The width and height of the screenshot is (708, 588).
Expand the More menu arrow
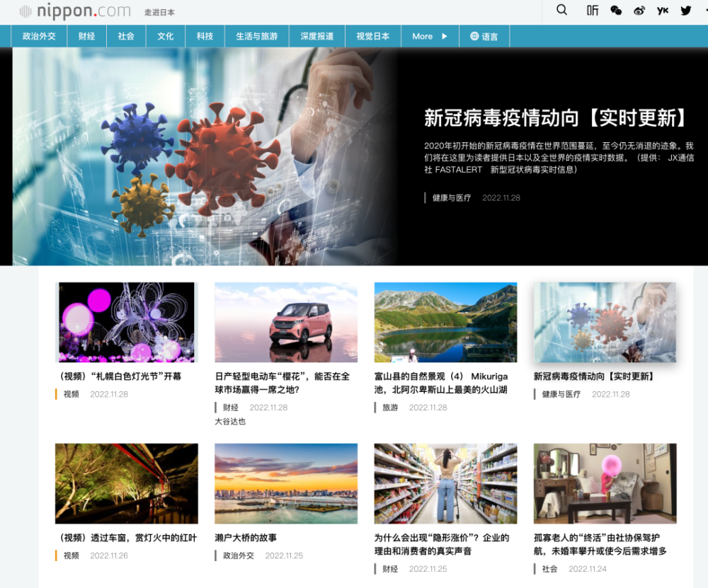click(x=445, y=36)
